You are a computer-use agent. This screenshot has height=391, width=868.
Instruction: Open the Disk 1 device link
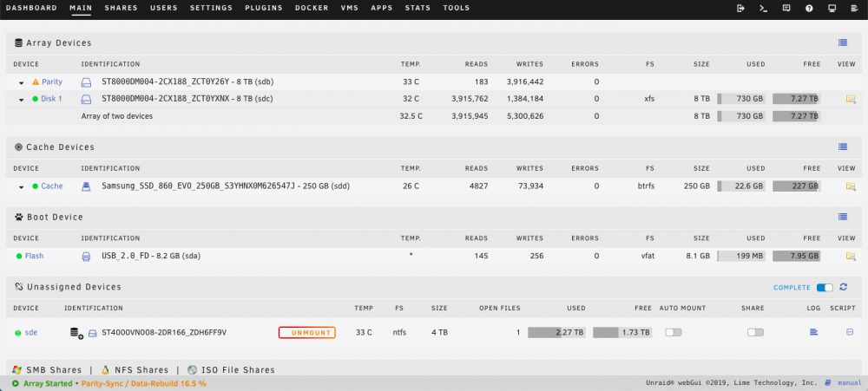pyautogui.click(x=51, y=99)
